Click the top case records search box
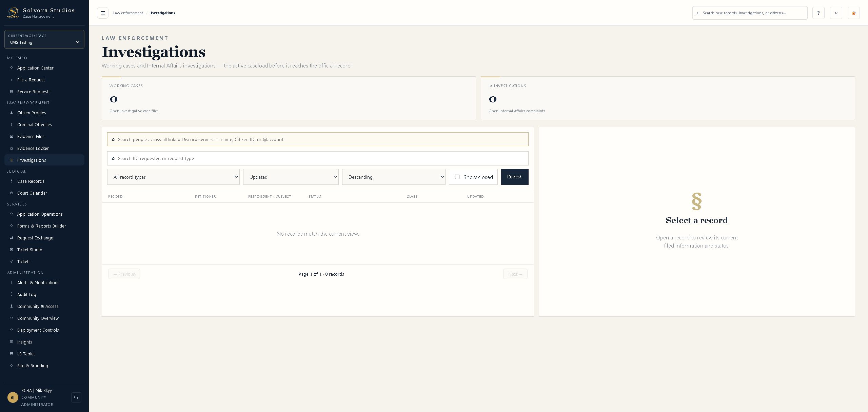 (x=750, y=13)
